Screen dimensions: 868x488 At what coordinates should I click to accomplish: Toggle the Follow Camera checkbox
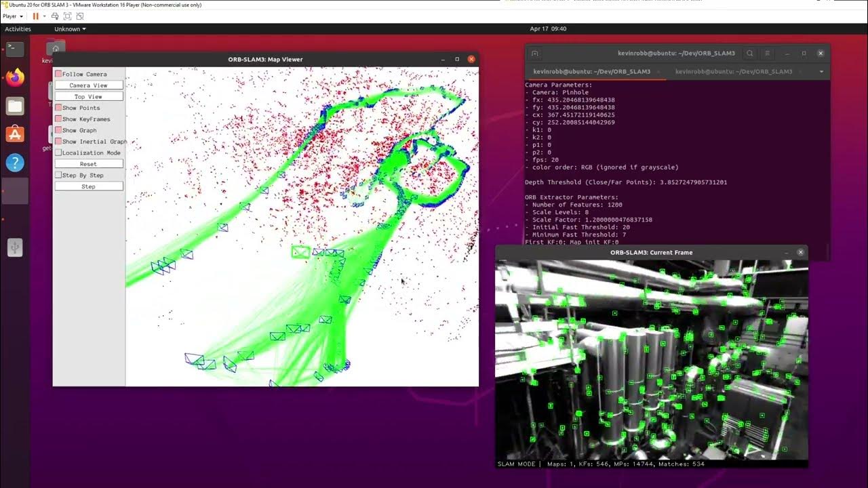pyautogui.click(x=59, y=74)
